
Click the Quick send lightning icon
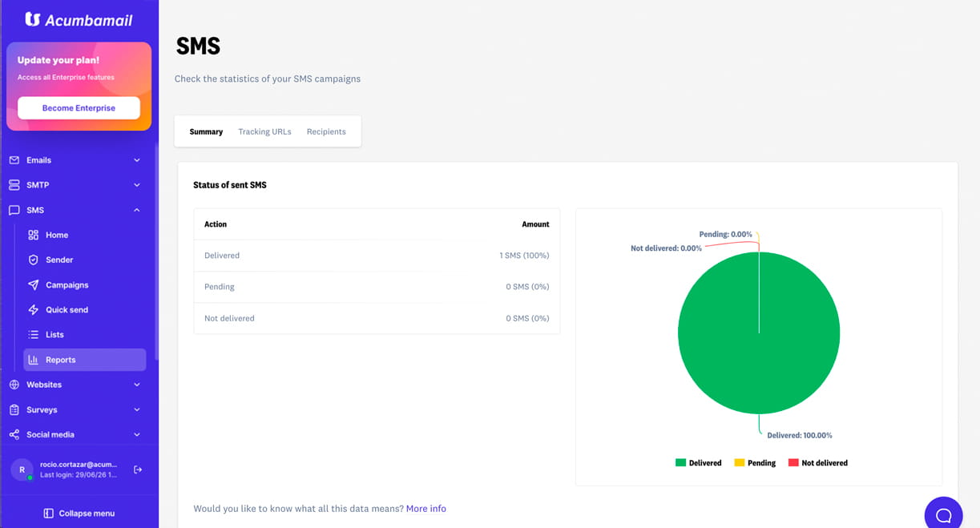tap(33, 309)
